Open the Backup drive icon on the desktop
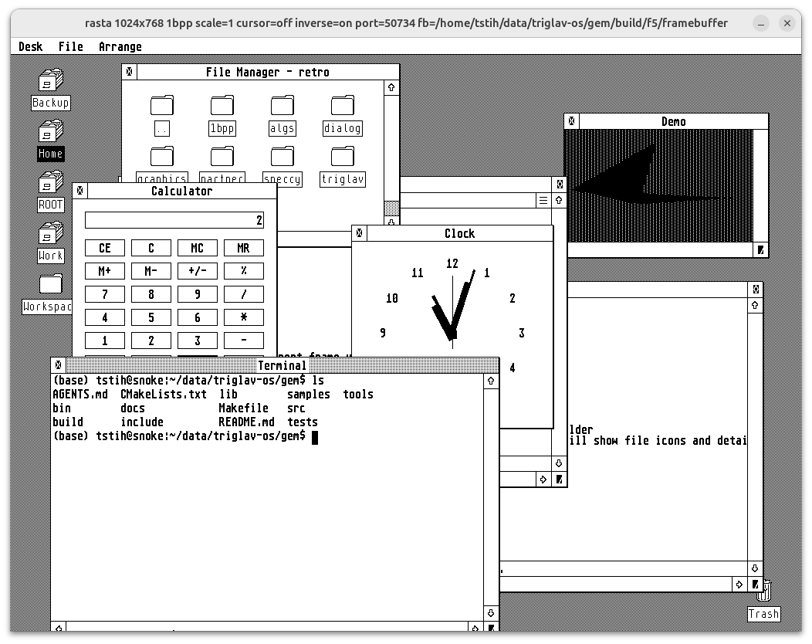Image resolution: width=812 pixels, height=644 pixels. (x=50, y=89)
